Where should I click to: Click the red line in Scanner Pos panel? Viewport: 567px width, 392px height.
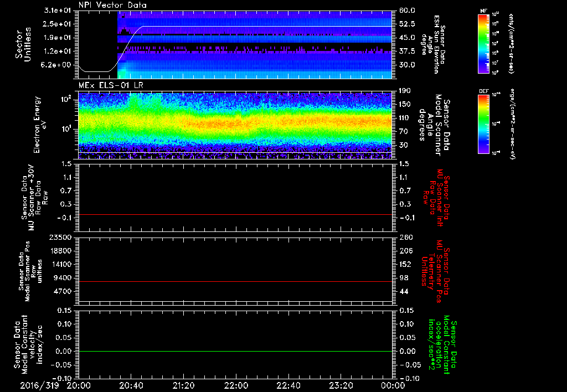pyautogui.click(x=235, y=282)
